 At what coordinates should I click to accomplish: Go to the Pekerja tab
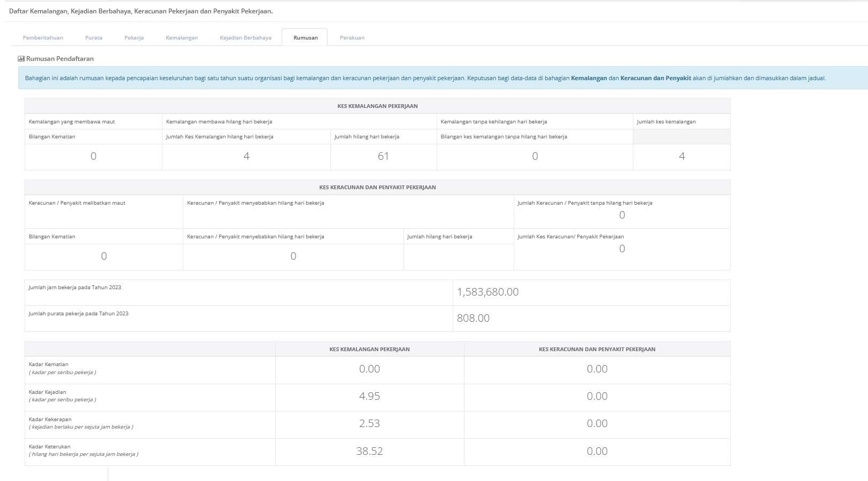(x=134, y=38)
